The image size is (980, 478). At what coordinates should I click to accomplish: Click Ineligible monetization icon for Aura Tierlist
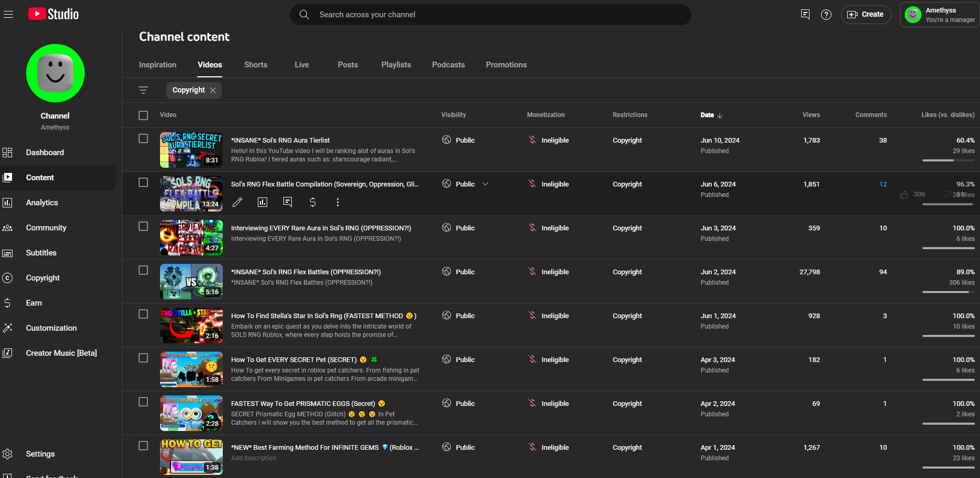point(532,140)
